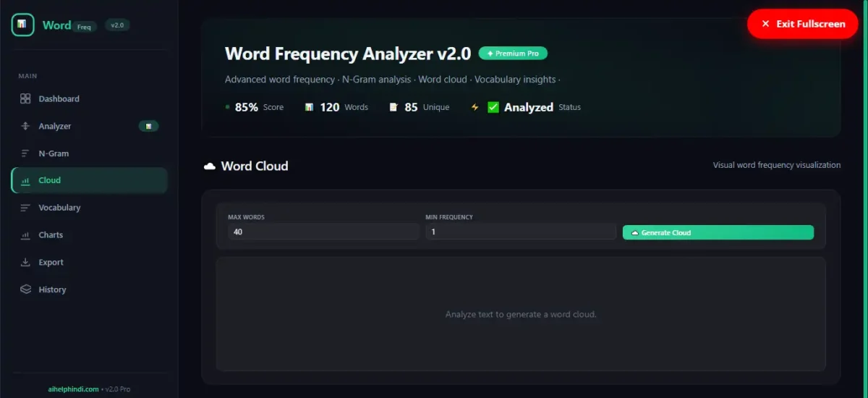Click the Premium Pro badge
Screen dimensions: 868x398
click(x=513, y=54)
